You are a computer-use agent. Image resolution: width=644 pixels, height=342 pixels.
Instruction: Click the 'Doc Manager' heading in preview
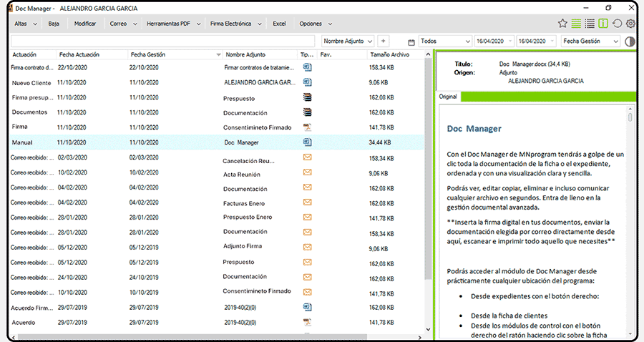pyautogui.click(x=474, y=129)
